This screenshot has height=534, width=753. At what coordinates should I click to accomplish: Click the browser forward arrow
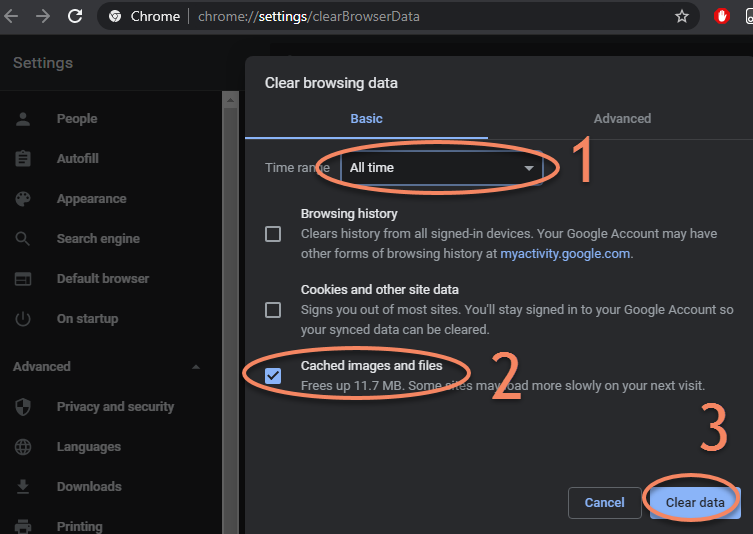pyautogui.click(x=43, y=16)
